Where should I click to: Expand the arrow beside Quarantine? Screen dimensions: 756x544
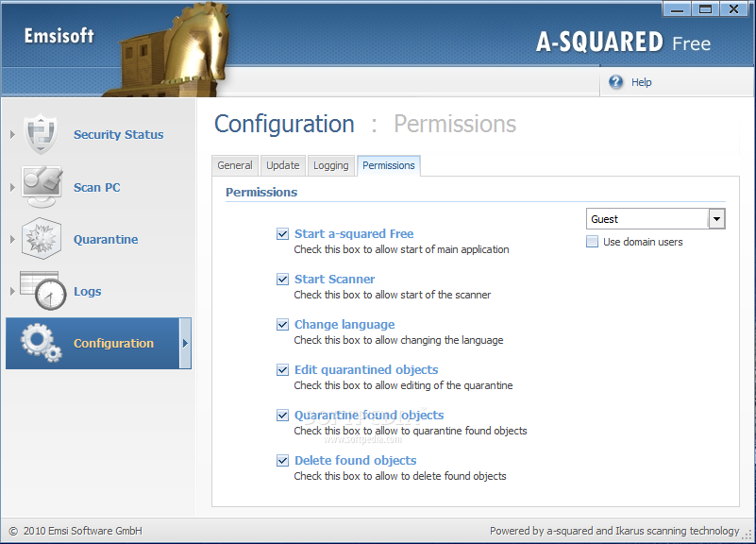12,239
